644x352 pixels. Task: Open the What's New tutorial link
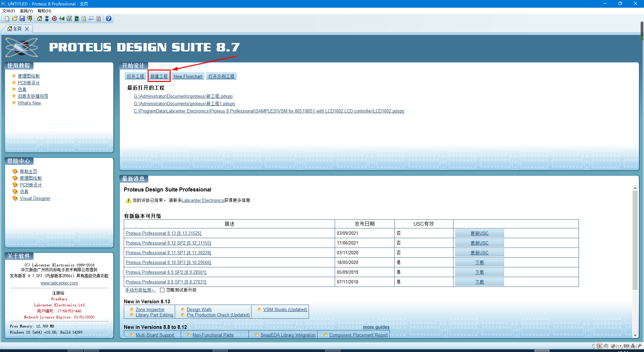30,103
